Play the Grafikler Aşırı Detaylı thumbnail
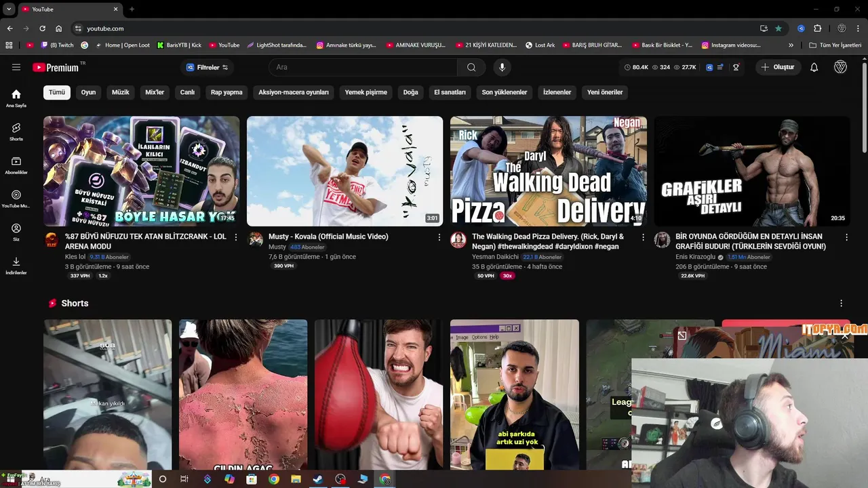Image resolution: width=868 pixels, height=488 pixels. [x=751, y=171]
